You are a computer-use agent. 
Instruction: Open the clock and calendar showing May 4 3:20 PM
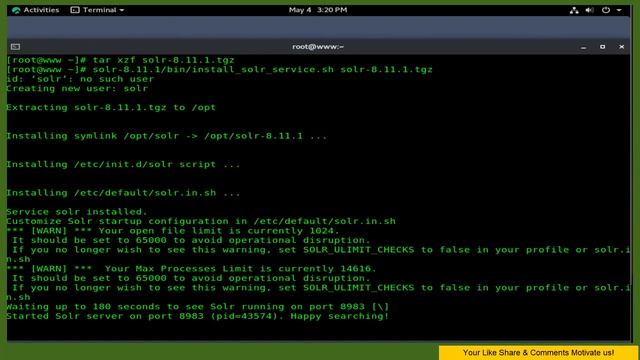[x=318, y=10]
